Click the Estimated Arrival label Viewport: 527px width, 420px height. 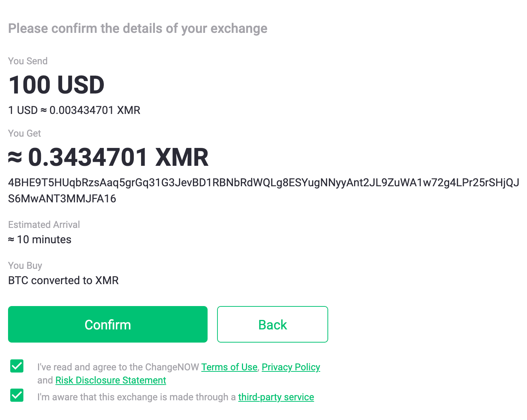click(x=44, y=225)
